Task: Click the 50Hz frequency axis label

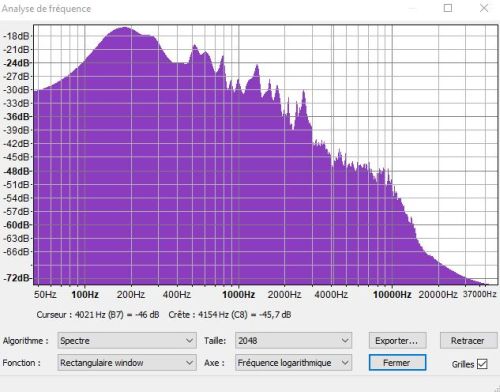Action: pos(45,295)
